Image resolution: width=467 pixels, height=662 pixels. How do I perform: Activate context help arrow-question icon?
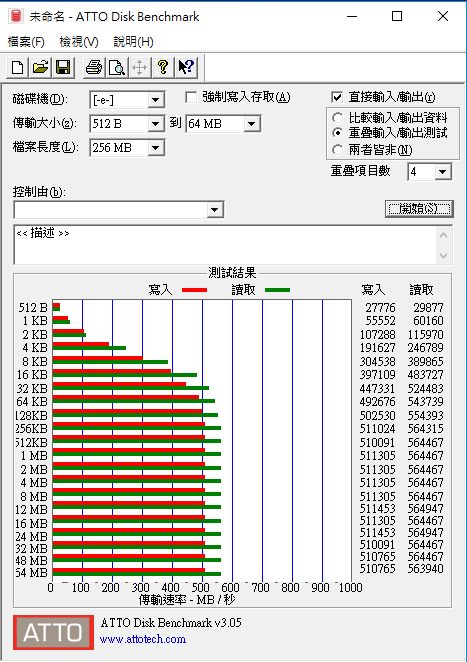(x=186, y=68)
